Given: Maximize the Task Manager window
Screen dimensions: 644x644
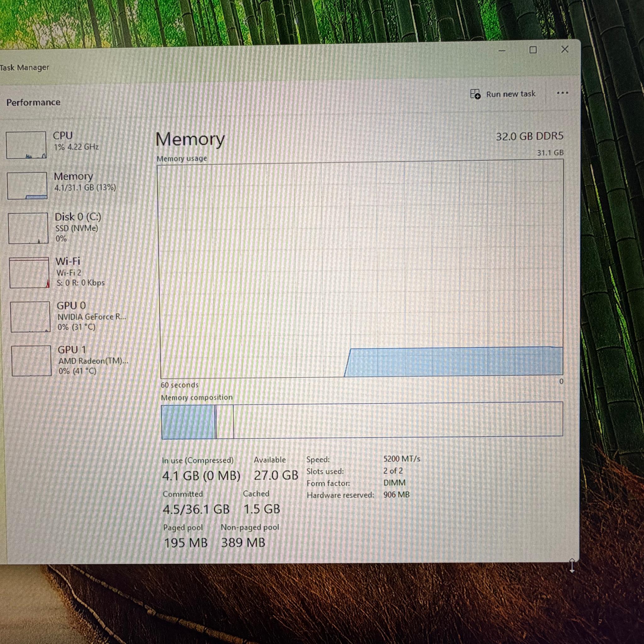Looking at the screenshot, I should coord(533,50).
